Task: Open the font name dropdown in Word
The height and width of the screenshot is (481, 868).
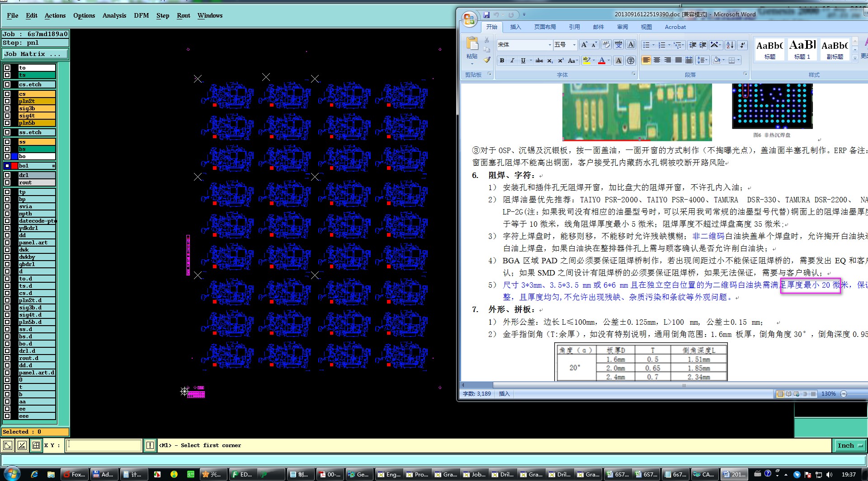Action: tap(550, 45)
